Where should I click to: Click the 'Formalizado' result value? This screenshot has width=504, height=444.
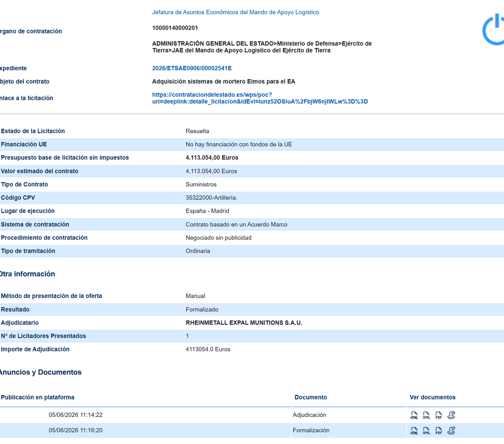[x=202, y=309]
